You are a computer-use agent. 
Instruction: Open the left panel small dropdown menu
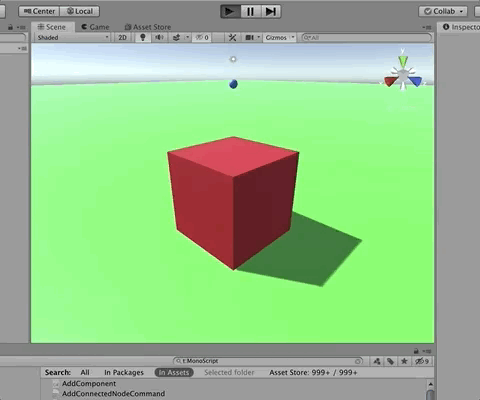22,48
